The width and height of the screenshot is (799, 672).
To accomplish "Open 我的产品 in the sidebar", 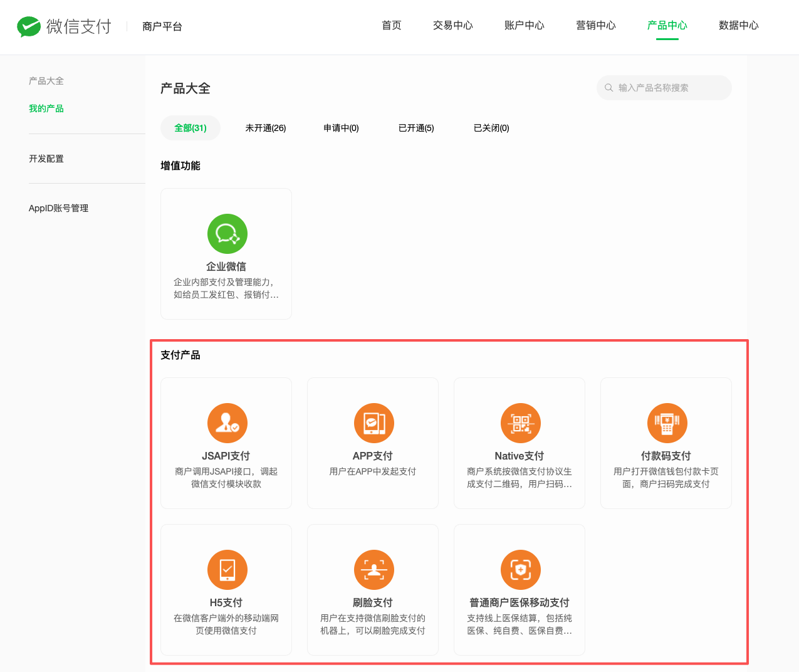I will [46, 108].
